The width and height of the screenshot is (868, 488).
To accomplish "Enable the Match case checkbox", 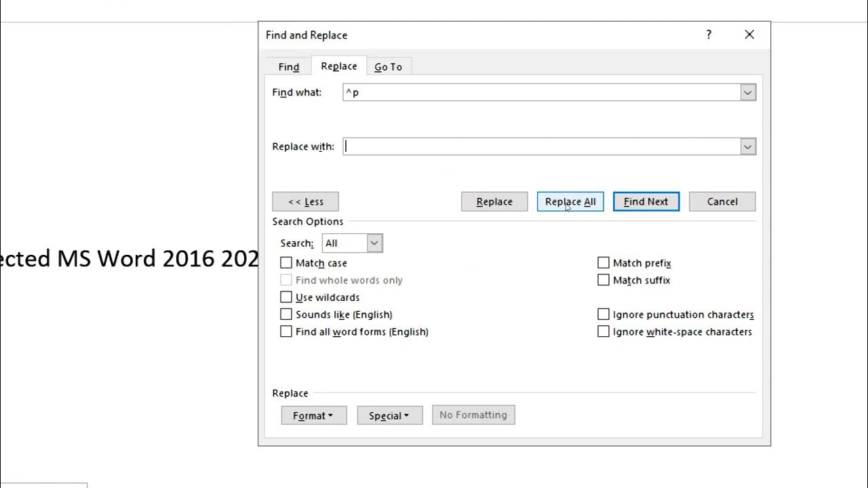I will (x=286, y=263).
